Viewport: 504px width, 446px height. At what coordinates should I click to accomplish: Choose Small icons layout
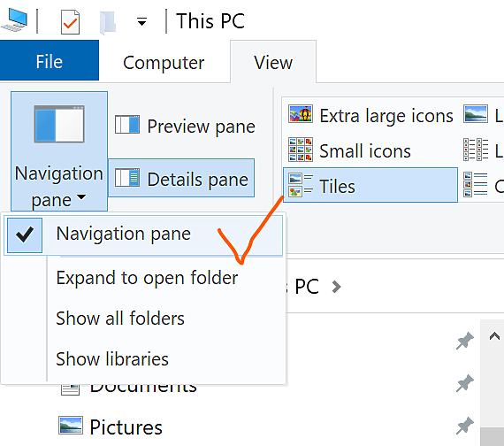pyautogui.click(x=350, y=150)
